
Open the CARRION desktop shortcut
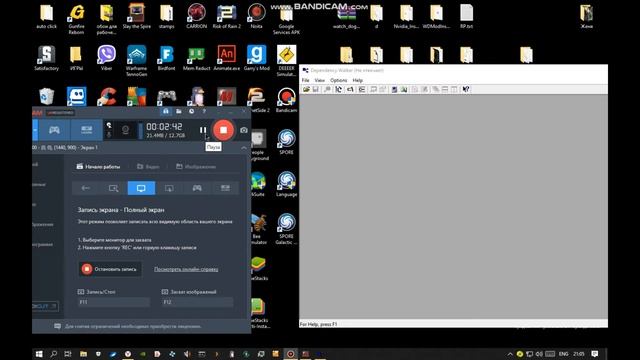click(x=196, y=16)
